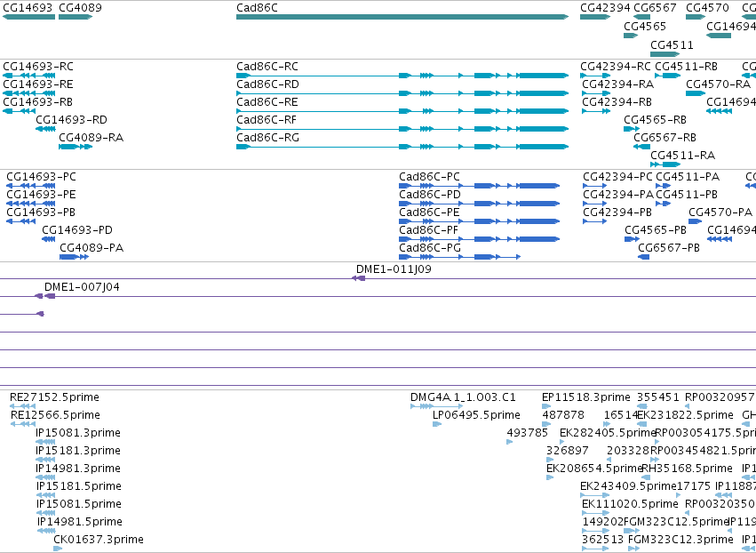756x553 pixels.
Task: Select the RE12566.5prime EST
Action: click(x=23, y=424)
